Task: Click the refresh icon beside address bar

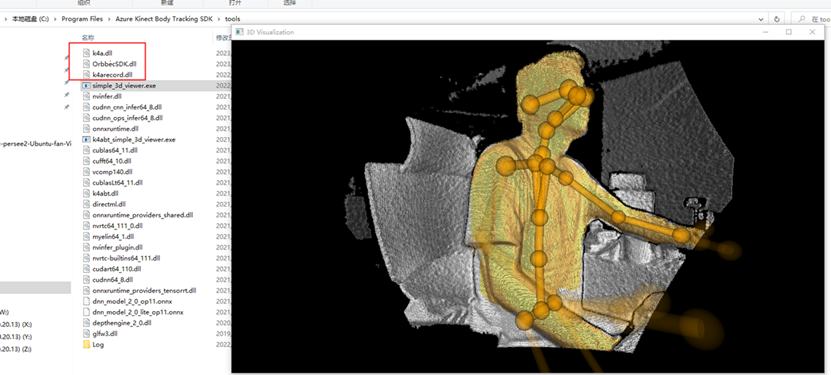Action: click(777, 19)
